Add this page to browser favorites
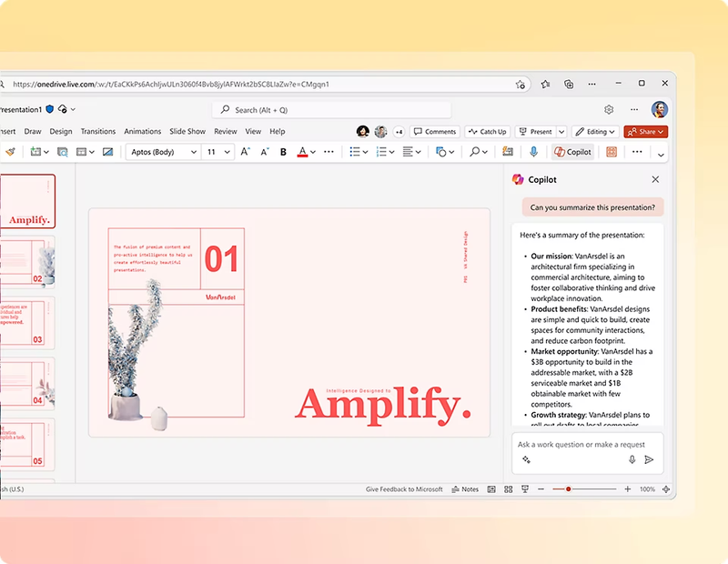Screen dimensions: 728x564 (520, 85)
